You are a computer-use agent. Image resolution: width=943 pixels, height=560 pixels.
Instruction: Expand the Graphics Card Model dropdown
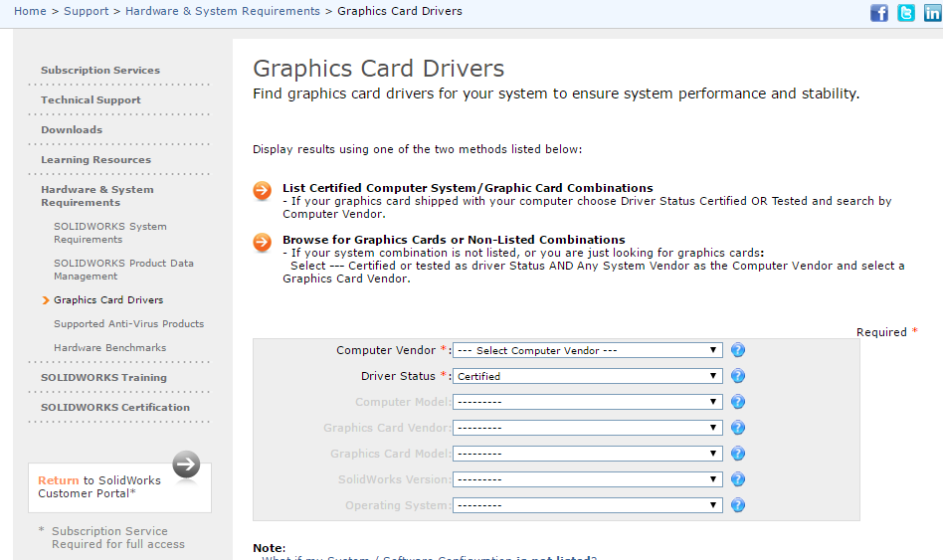(587, 454)
